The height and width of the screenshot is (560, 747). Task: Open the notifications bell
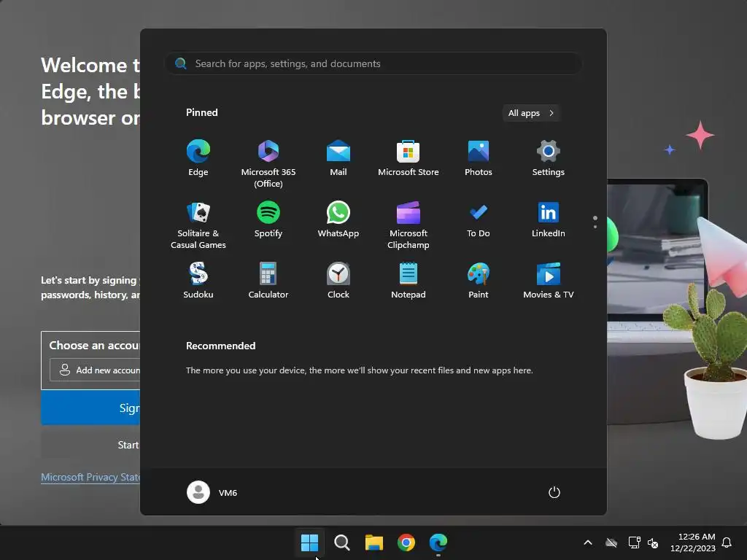click(727, 542)
